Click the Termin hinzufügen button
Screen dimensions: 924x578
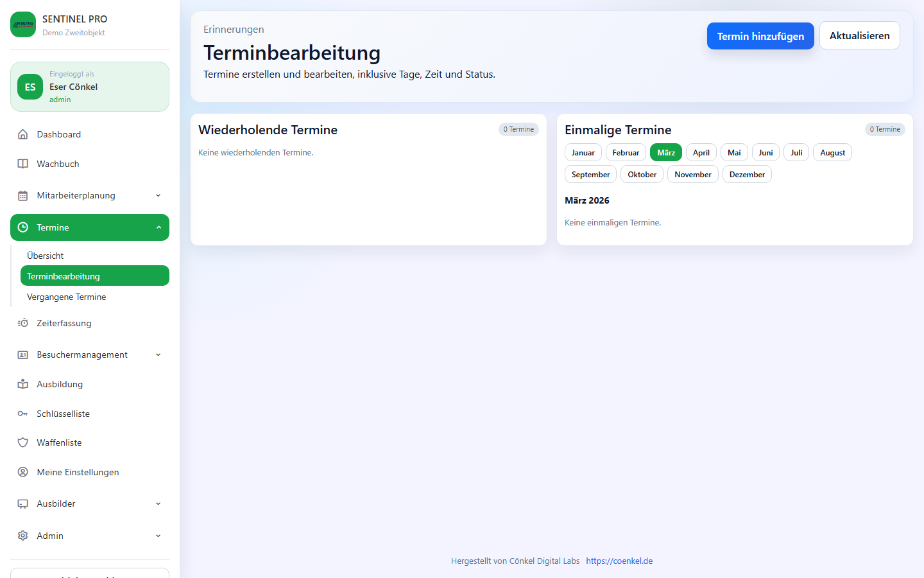coord(760,35)
